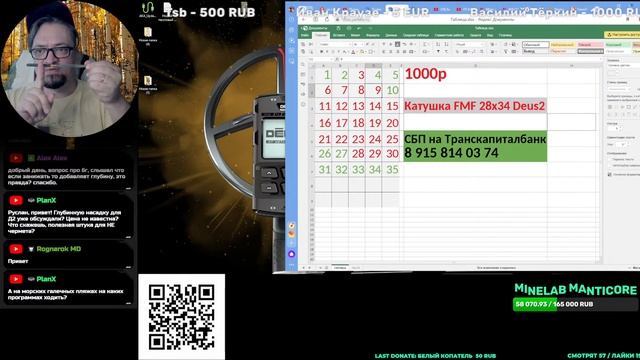Click the justify alignment icon
The width and height of the screenshot is (640, 360).
pyautogui.click(x=404, y=51)
